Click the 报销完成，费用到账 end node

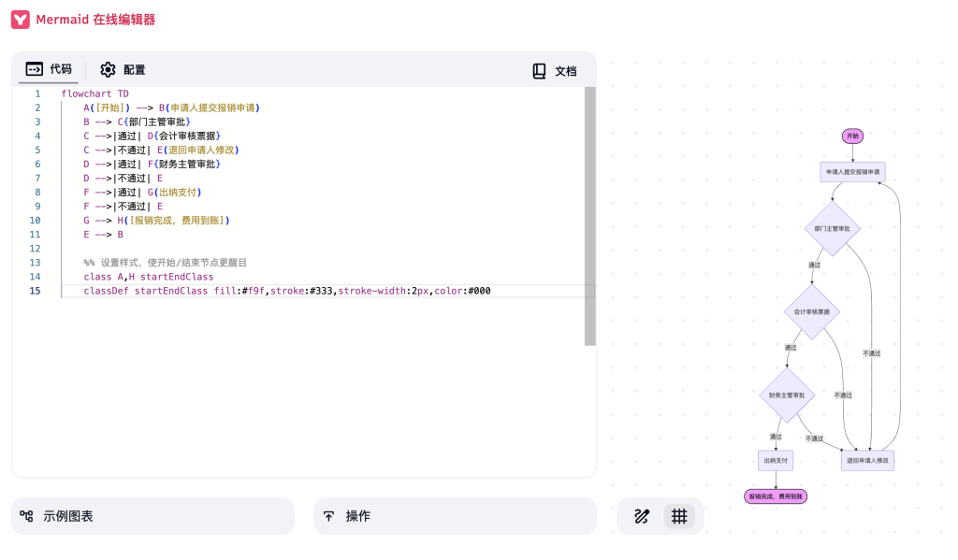[776, 496]
